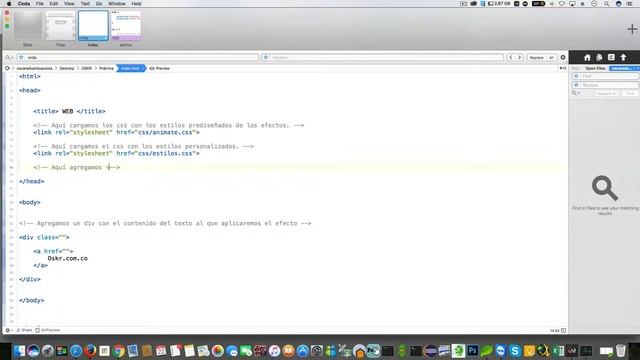Open iTunes from the Dock
This screenshot has height=360, width=640.
[274, 351]
